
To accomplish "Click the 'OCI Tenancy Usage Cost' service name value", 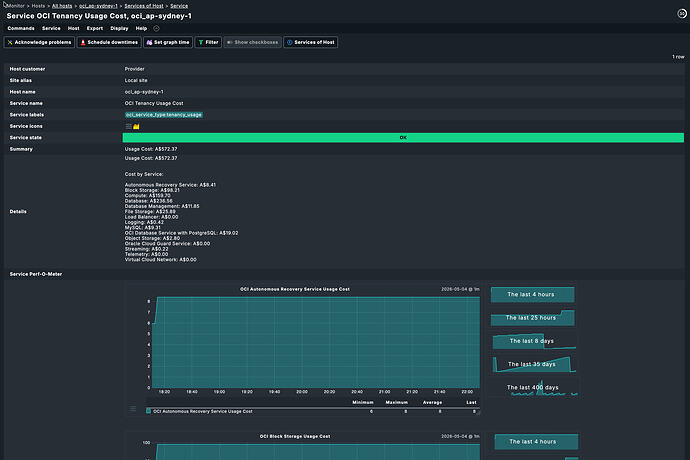I will pyautogui.click(x=154, y=103).
